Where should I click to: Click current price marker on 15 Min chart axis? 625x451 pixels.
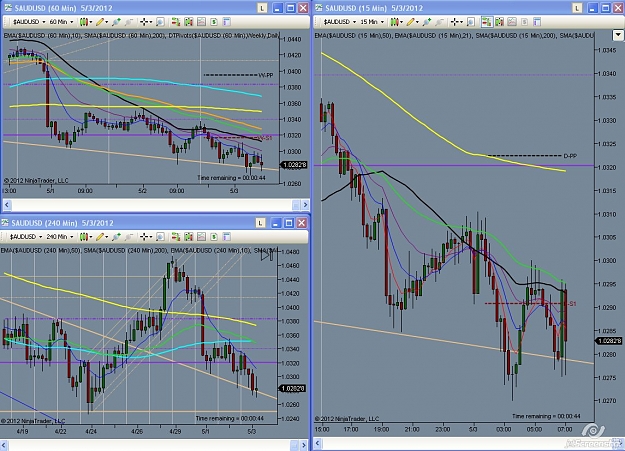[x=609, y=341]
